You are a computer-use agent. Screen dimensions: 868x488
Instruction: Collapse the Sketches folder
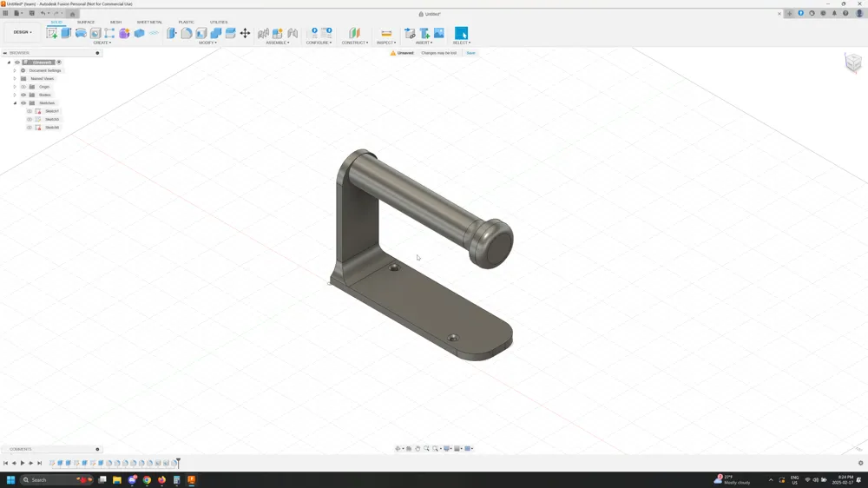tap(15, 103)
